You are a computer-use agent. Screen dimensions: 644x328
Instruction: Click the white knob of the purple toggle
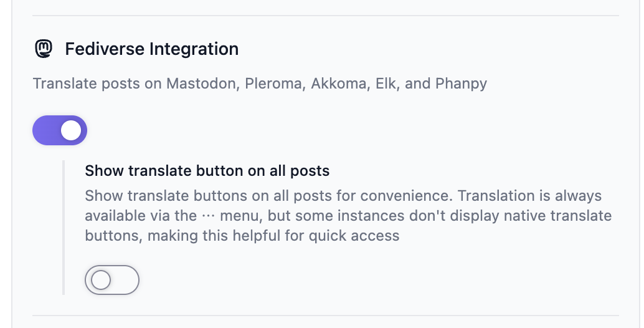point(72,130)
